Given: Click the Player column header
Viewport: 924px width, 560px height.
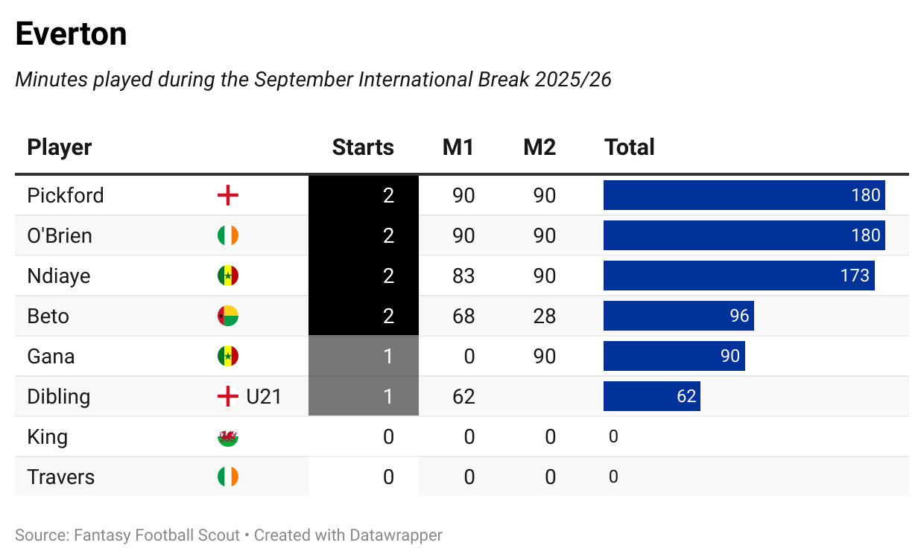Looking at the screenshot, I should tap(60, 147).
